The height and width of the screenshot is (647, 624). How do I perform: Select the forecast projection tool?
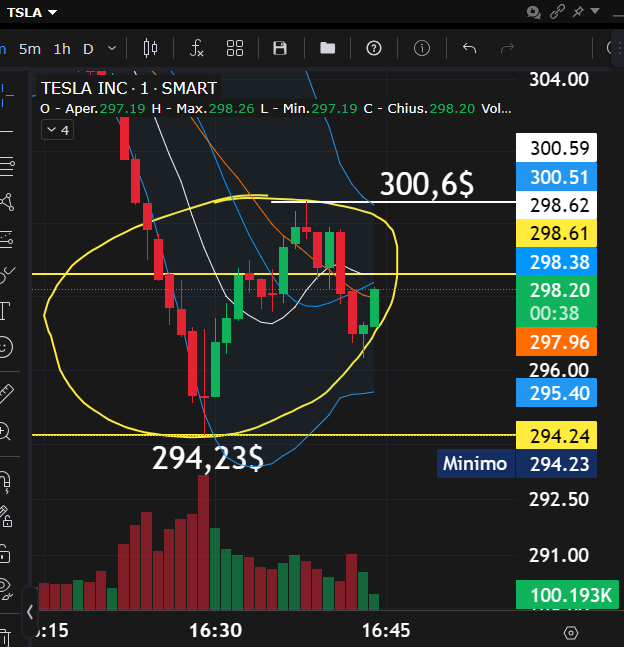(6, 239)
